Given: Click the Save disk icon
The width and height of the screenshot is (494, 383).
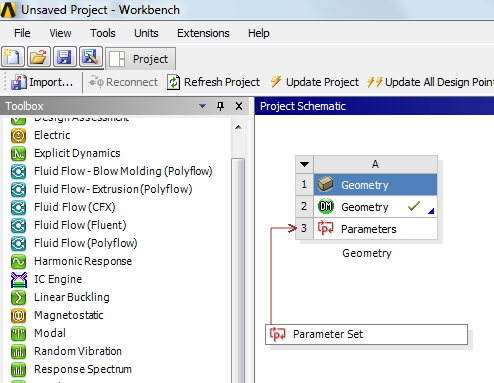Looking at the screenshot, I should click(x=64, y=57).
